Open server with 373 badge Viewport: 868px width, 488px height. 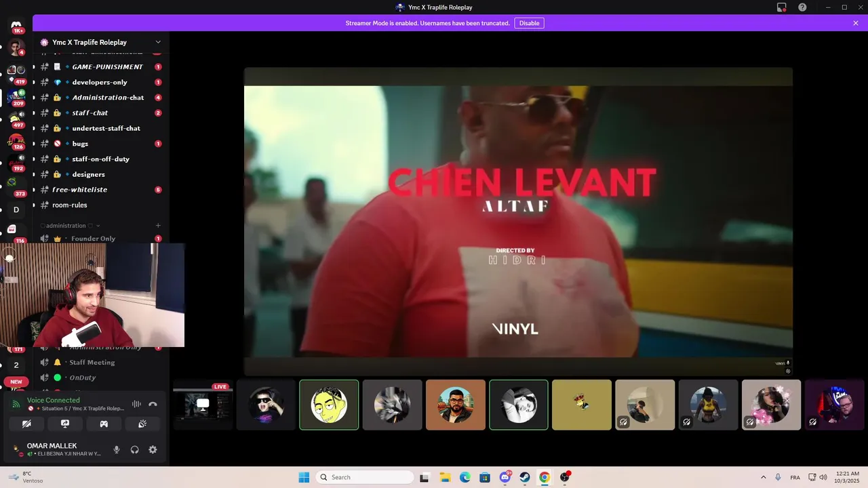(x=16, y=186)
